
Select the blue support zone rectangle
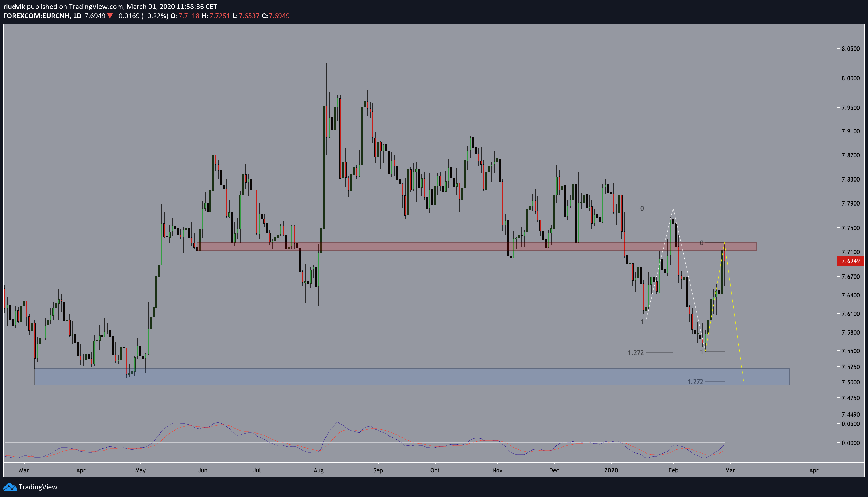(x=412, y=376)
